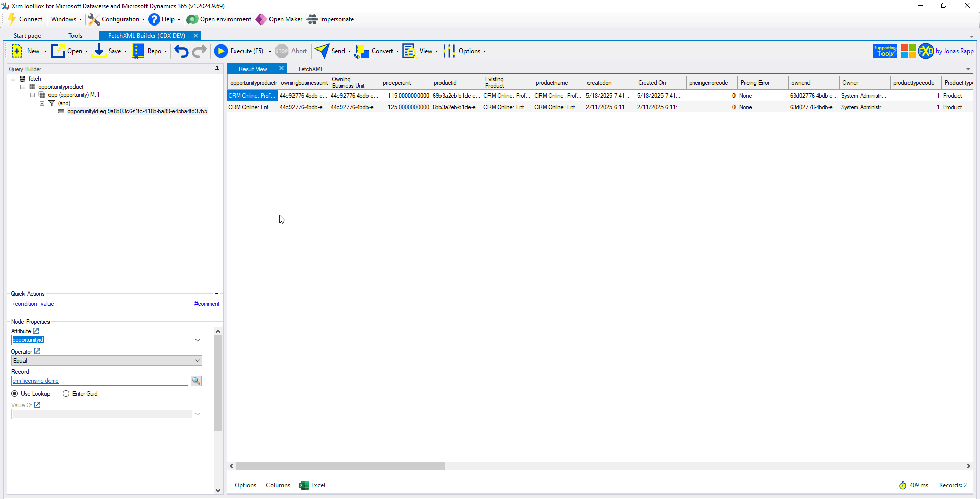The width and height of the screenshot is (980, 499).
Task: Collapse the fetch tree node
Action: point(13,79)
